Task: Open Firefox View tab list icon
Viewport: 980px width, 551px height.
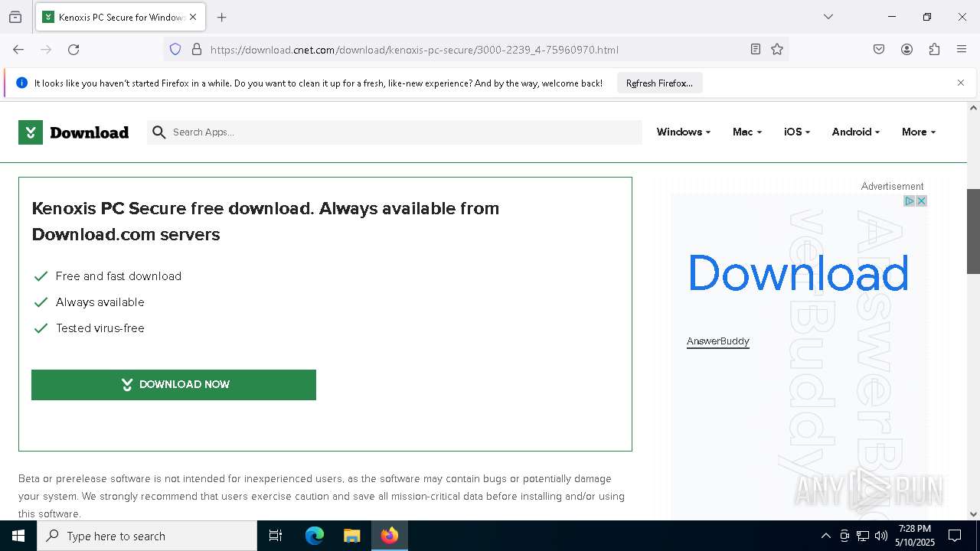Action: (15, 17)
